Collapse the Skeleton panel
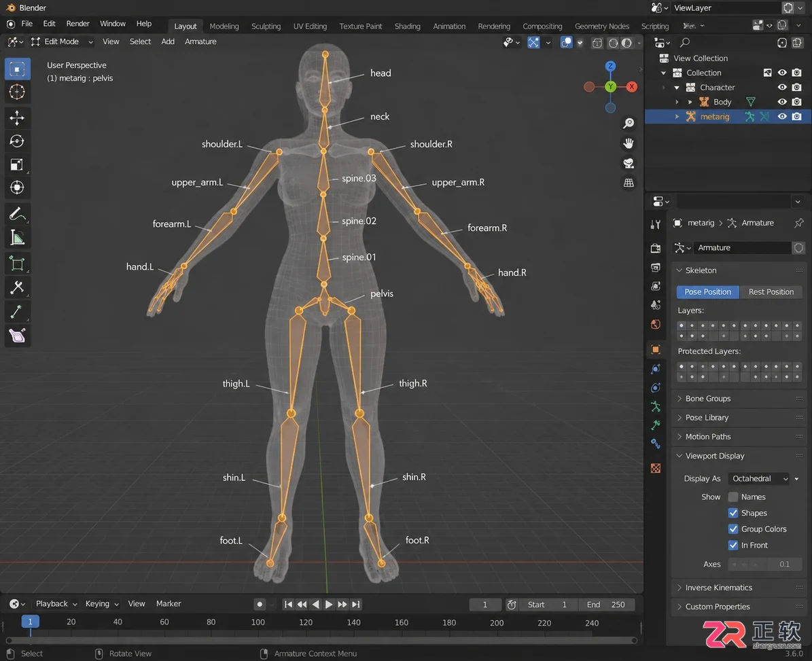 [739, 270]
